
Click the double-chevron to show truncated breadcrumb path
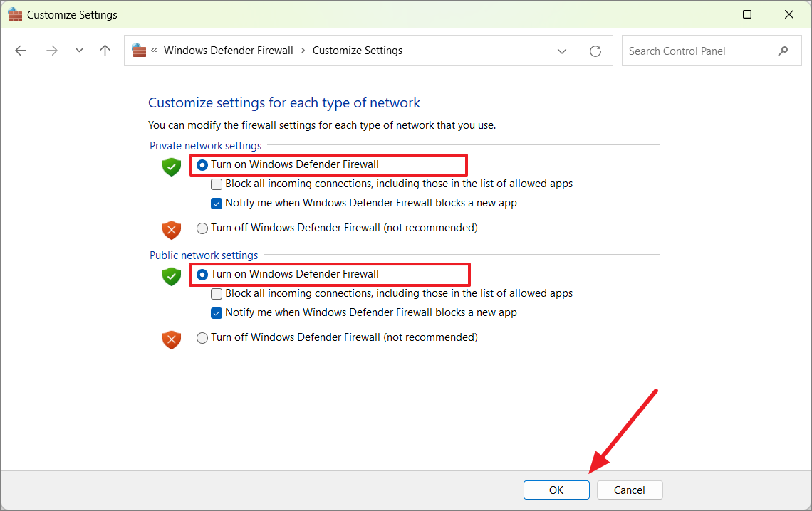(x=153, y=50)
